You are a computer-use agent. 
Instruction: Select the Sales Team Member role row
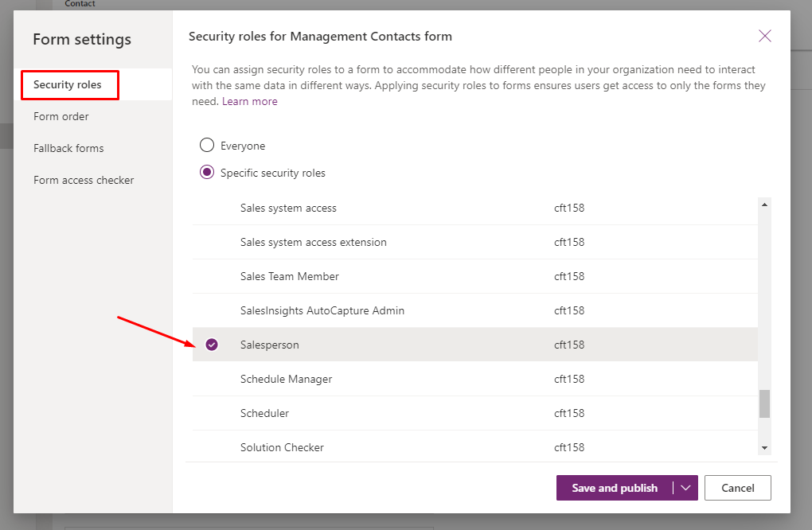(475, 276)
